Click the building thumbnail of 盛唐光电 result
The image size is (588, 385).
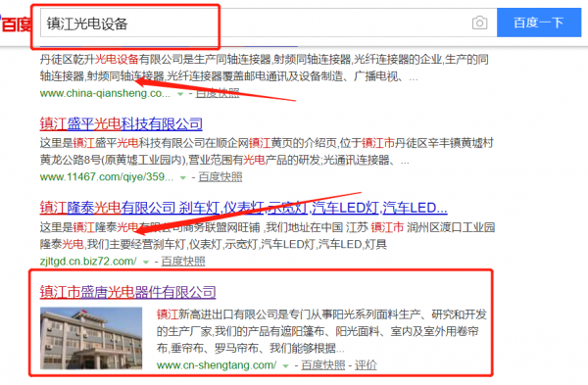[x=91, y=338]
